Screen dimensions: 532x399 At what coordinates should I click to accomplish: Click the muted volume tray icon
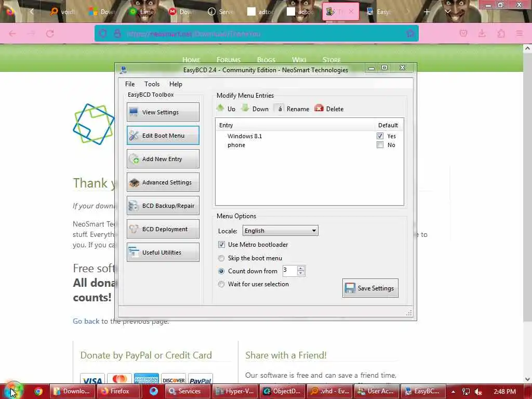click(x=478, y=392)
